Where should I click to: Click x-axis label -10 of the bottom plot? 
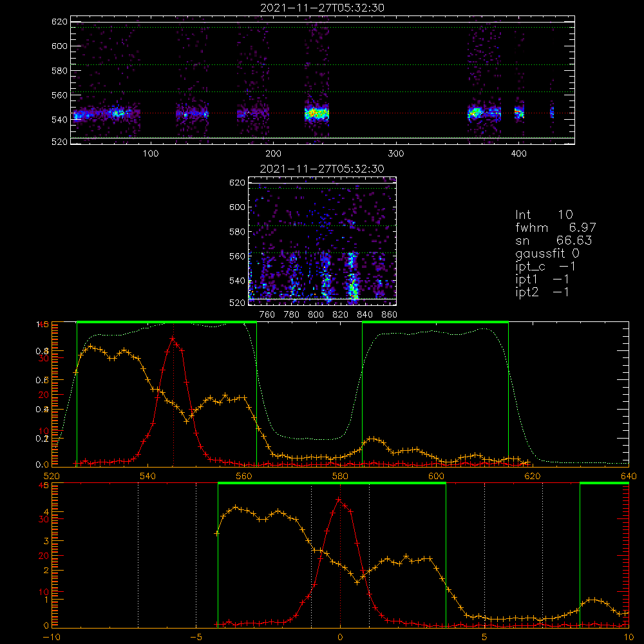52,638
